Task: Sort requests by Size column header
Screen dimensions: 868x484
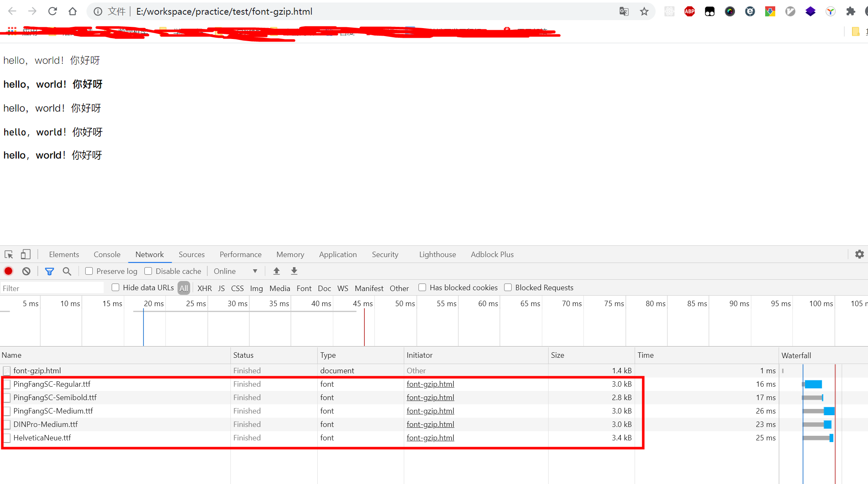Action: [591, 355]
